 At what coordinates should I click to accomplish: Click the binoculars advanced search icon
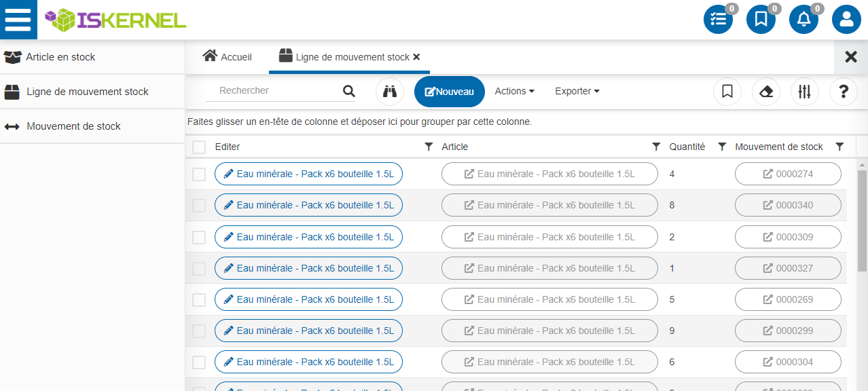click(x=390, y=92)
